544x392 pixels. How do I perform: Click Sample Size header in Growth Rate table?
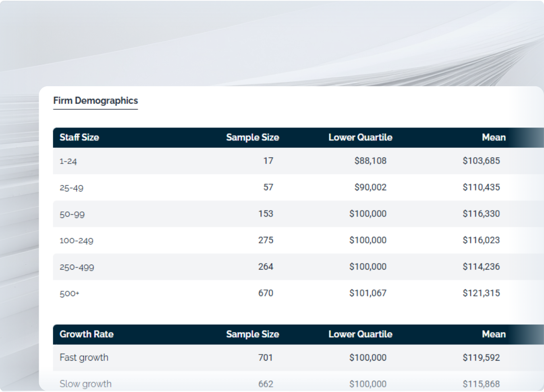pos(253,334)
